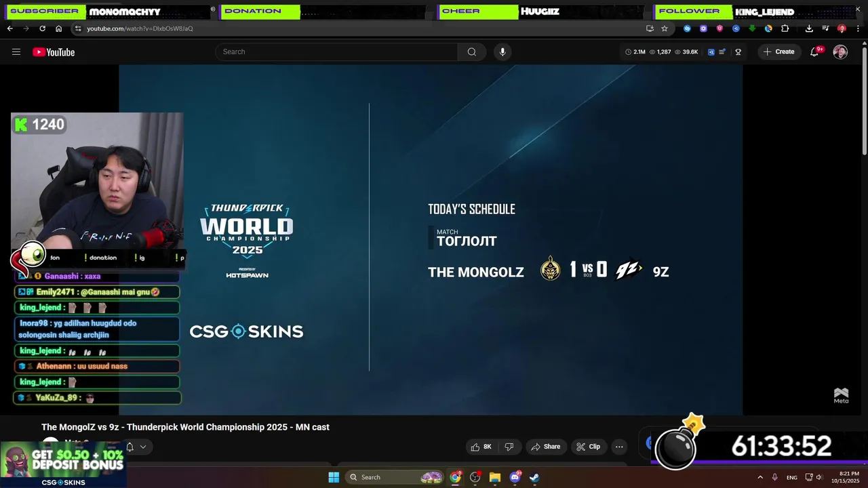The image size is (868, 488).
Task: Click the Create button
Action: pyautogui.click(x=778, y=52)
